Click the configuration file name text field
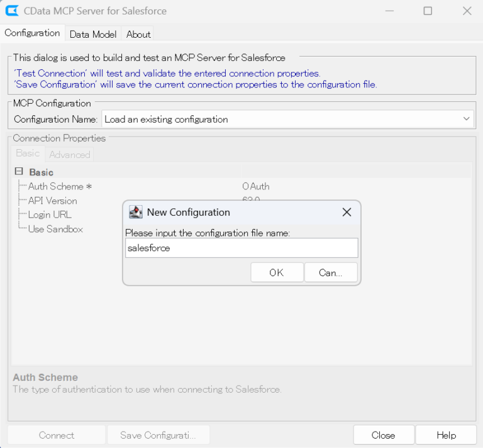 click(241, 248)
